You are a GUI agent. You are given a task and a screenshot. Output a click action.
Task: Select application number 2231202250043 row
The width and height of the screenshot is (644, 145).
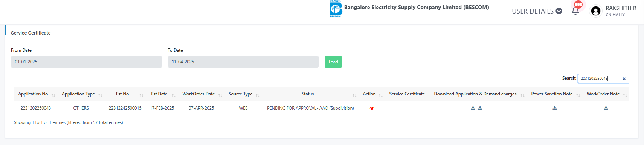point(321,108)
